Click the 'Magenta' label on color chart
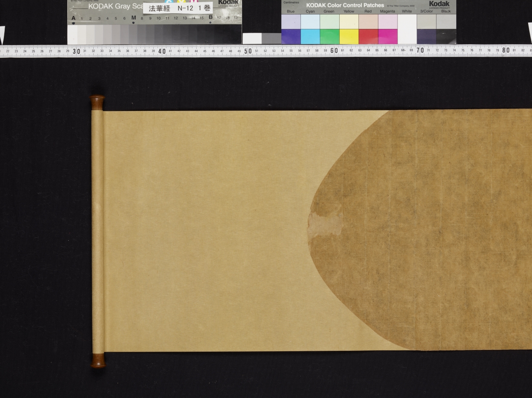532x398 pixels. point(388,11)
